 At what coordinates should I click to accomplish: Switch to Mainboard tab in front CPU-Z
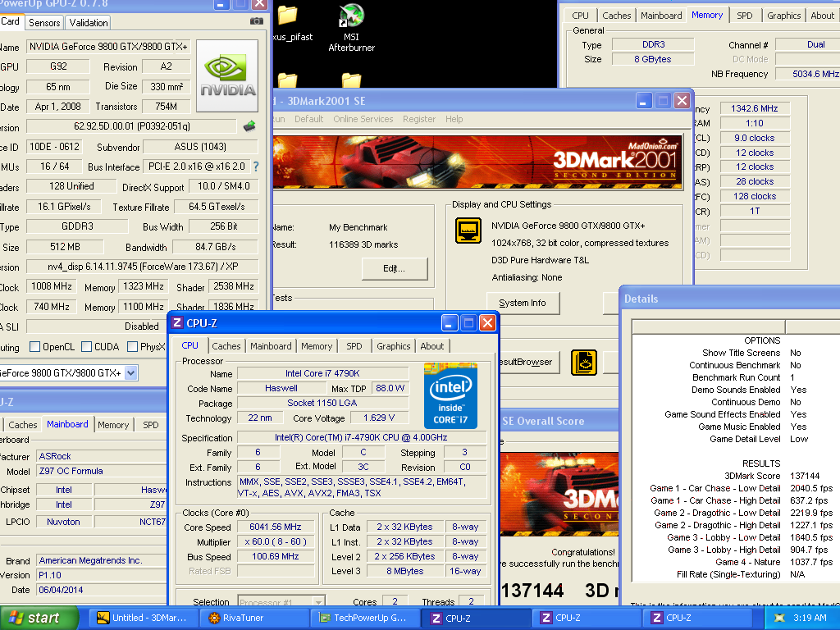click(x=271, y=346)
